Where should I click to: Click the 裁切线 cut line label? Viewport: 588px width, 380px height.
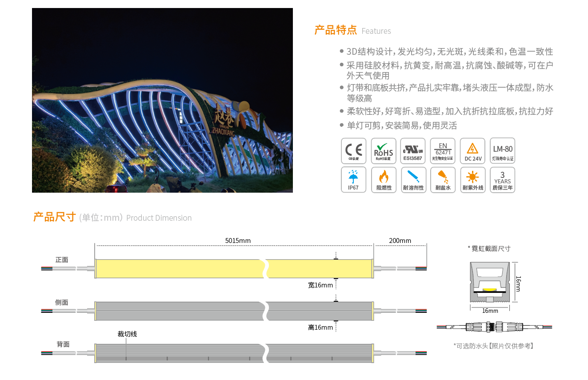127,334
